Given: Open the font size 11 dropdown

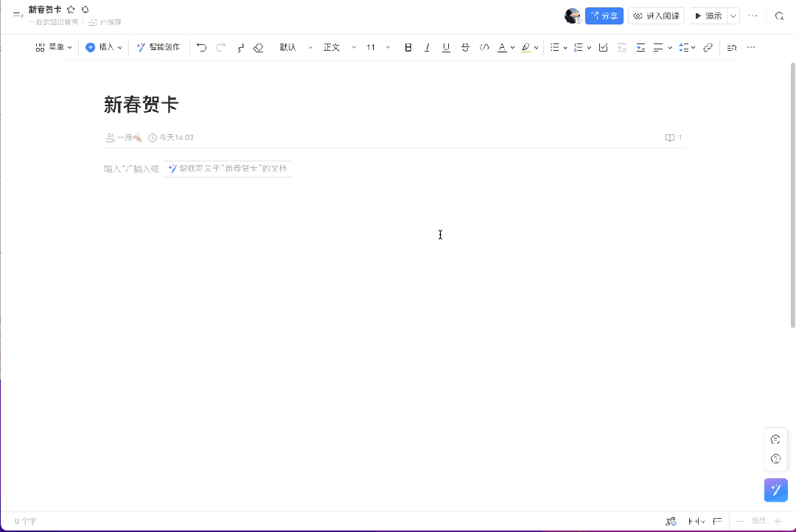Looking at the screenshot, I should point(378,47).
